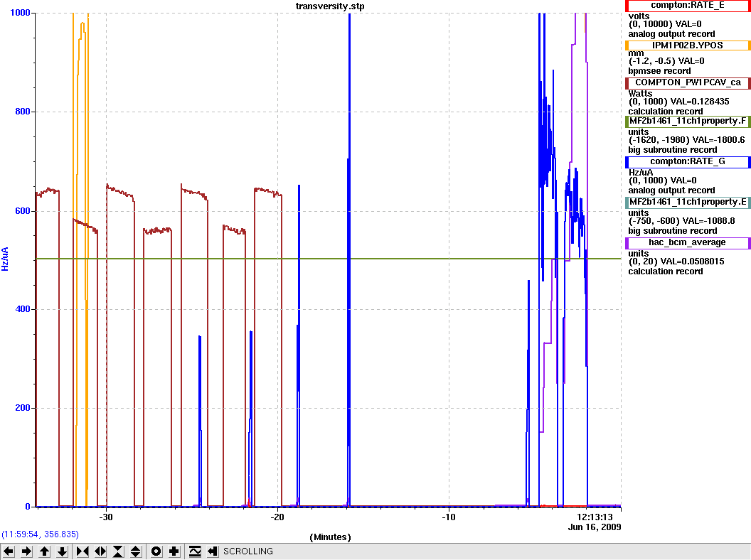Select the compton:RATE_G legend entry

(687, 162)
